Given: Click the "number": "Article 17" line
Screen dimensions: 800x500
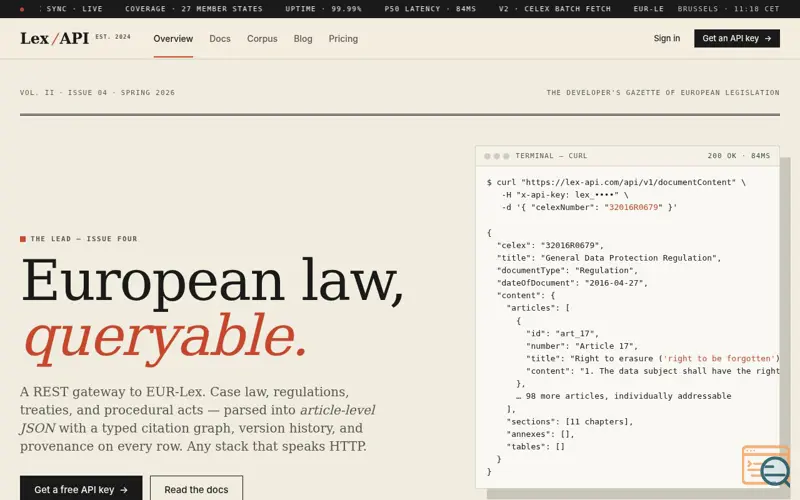Looking at the screenshot, I should (x=582, y=346).
